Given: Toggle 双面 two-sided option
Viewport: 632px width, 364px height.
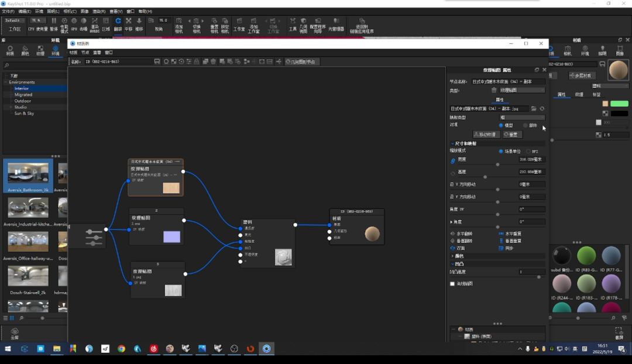Looking at the screenshot, I should click(458, 248).
